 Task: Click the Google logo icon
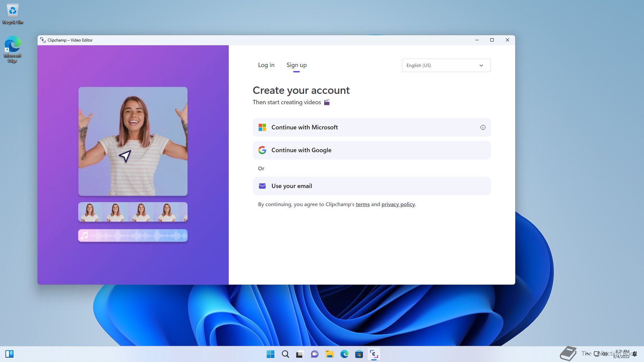tap(262, 150)
